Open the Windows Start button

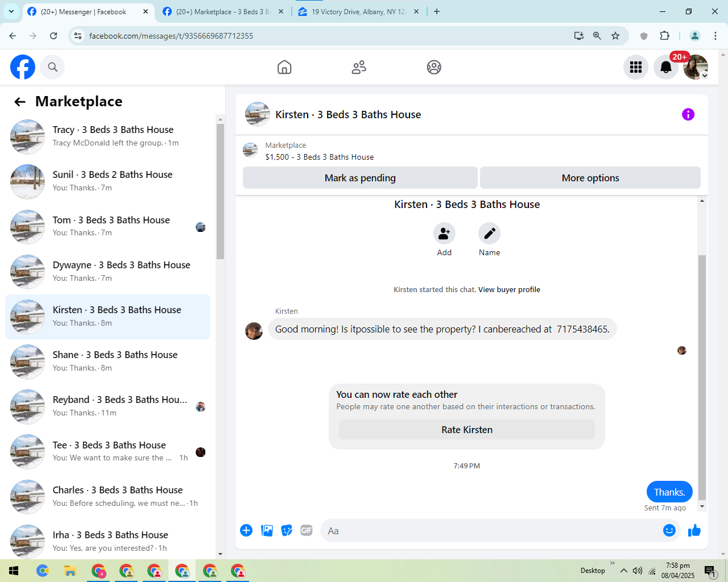pos(14,571)
